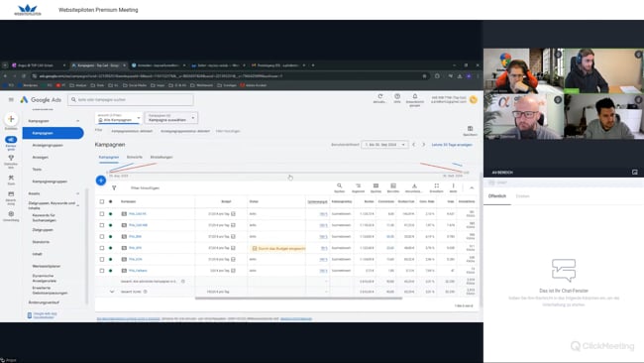Click the top-left webcam thumbnail
Image resolution: width=644 pixels, height=363 pixels.
523,70
